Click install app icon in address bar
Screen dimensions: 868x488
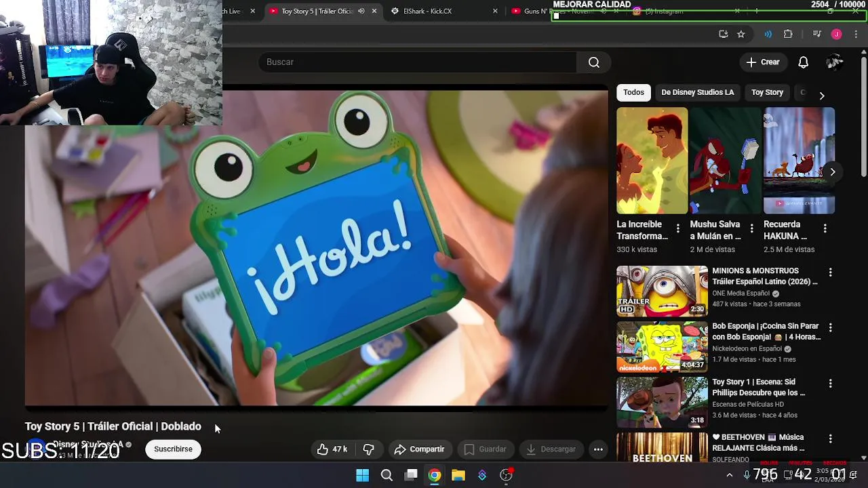[724, 34]
